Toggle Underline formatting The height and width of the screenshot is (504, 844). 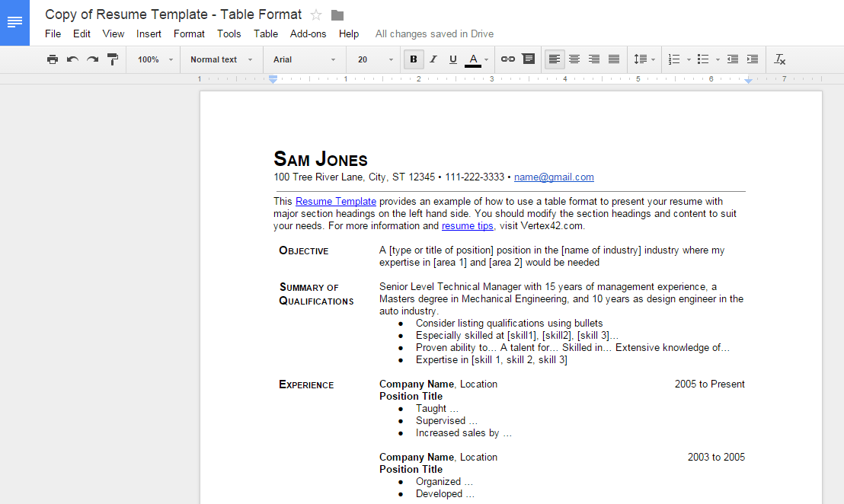452,59
